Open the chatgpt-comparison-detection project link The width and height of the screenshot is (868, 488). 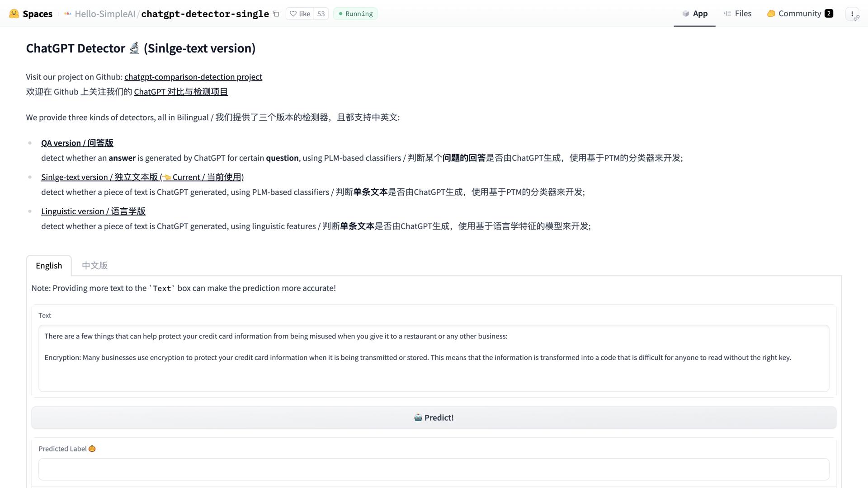coord(193,77)
